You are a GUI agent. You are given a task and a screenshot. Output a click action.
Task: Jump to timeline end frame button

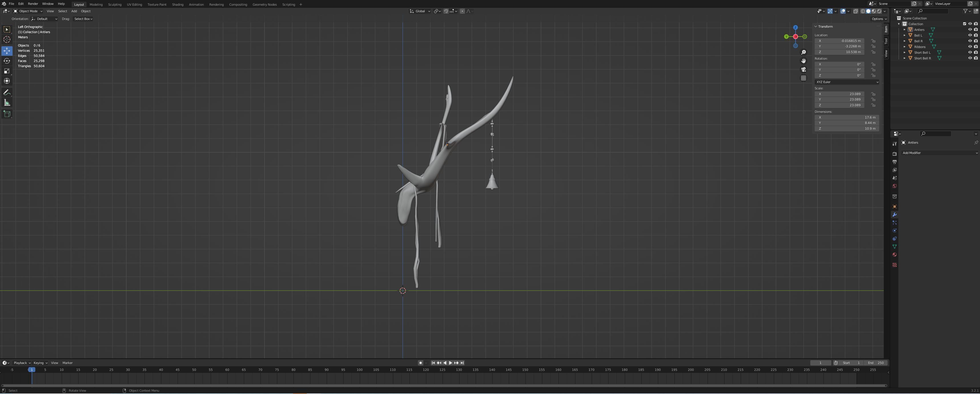click(462, 363)
